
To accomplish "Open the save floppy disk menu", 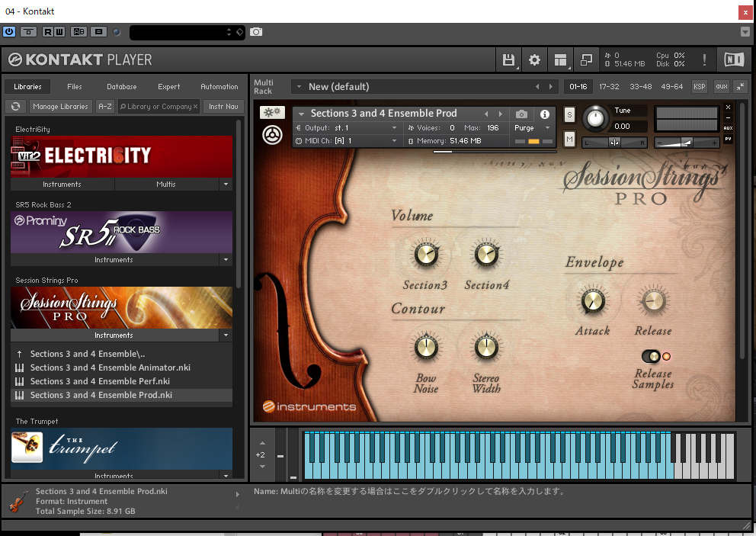I will click(x=508, y=59).
